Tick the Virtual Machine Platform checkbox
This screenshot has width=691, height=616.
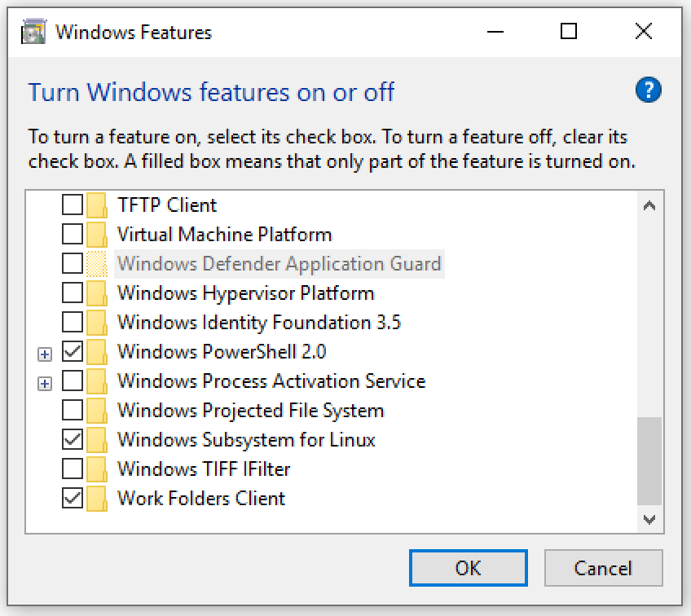pos(73,234)
